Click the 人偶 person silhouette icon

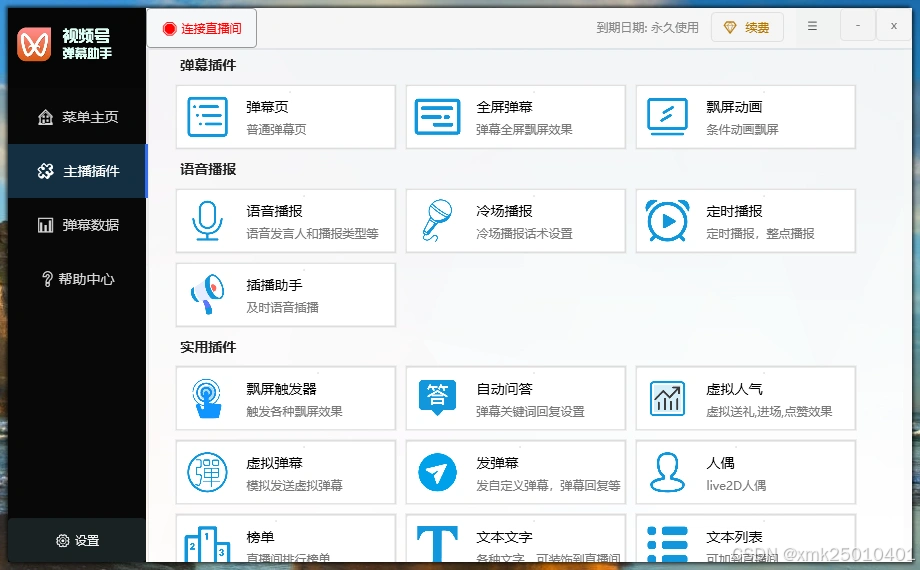tap(667, 472)
